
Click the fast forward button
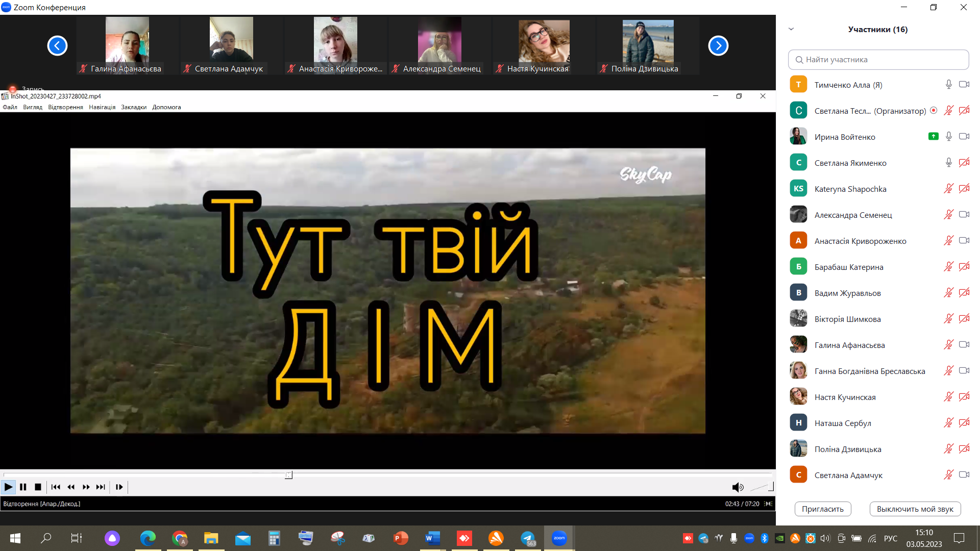tap(86, 487)
